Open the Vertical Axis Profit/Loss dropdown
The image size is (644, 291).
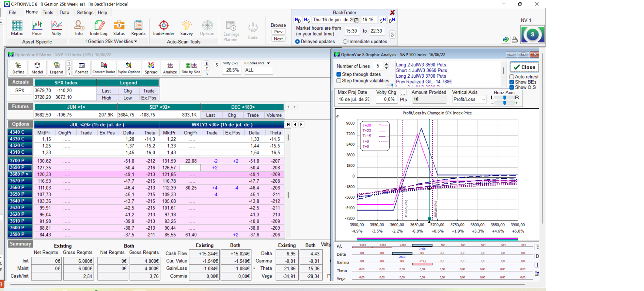469,100
